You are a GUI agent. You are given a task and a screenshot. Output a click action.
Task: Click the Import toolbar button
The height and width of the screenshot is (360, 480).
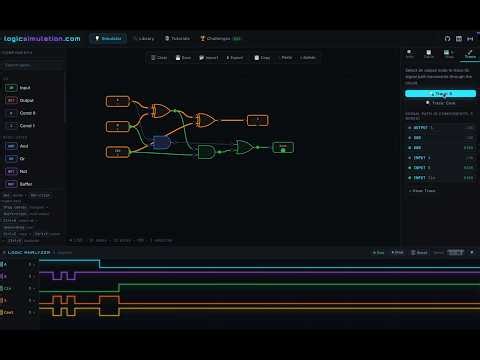point(209,58)
